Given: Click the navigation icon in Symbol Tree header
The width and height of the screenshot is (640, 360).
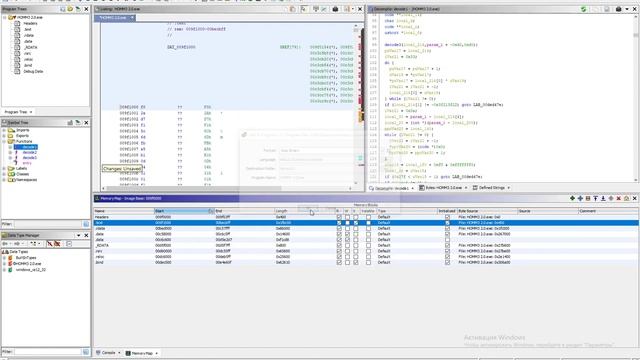Looking at the screenshot, I should point(78,122).
